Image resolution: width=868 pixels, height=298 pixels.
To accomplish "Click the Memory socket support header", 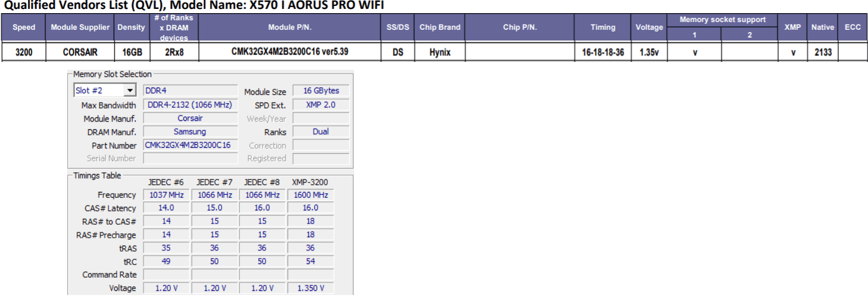I will [x=723, y=20].
